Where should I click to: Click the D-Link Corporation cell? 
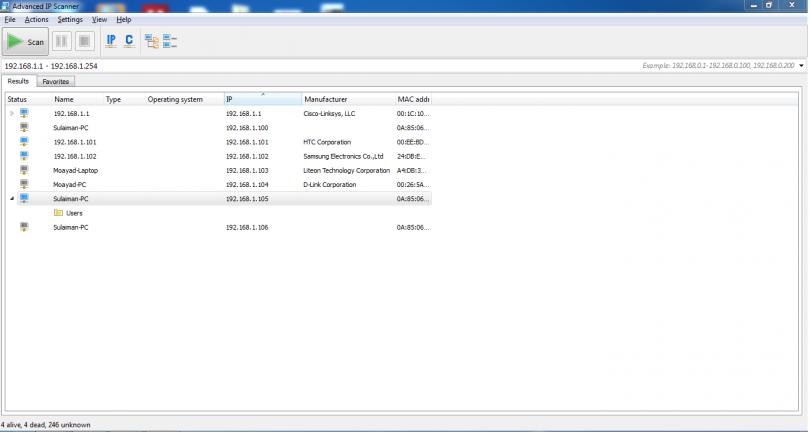tap(330, 184)
